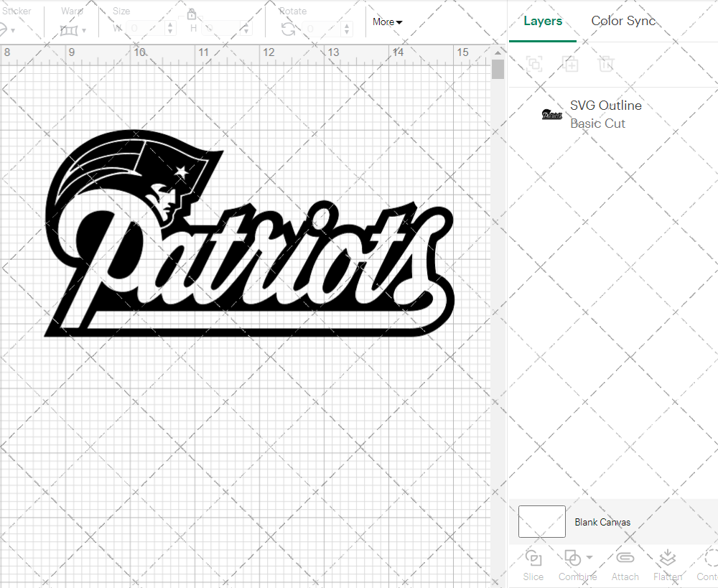Select the Slice tool
The height and width of the screenshot is (588, 718).
tap(533, 558)
